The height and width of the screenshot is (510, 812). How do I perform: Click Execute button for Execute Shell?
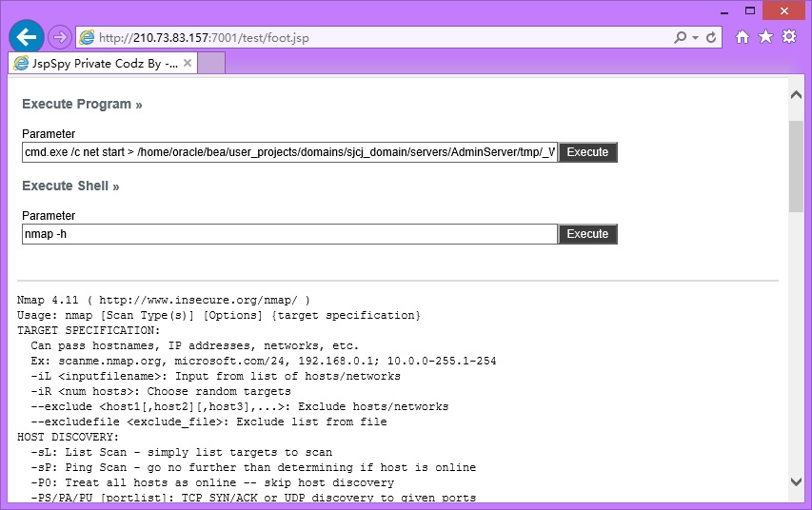587,234
